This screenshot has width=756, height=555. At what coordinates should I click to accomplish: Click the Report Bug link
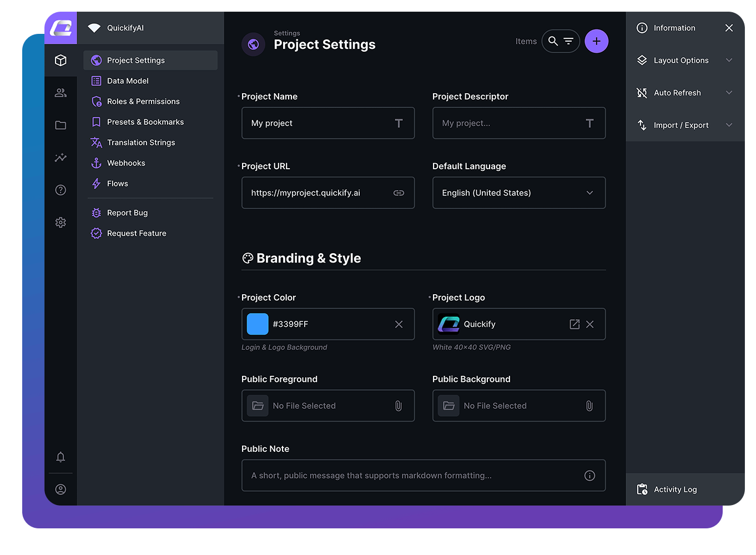tap(127, 213)
